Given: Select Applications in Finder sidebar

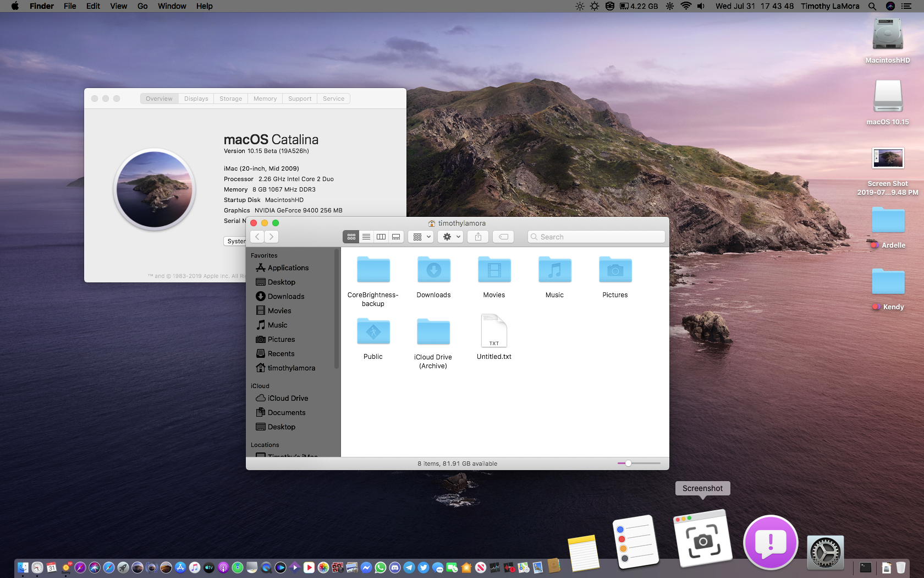Looking at the screenshot, I should 288,268.
